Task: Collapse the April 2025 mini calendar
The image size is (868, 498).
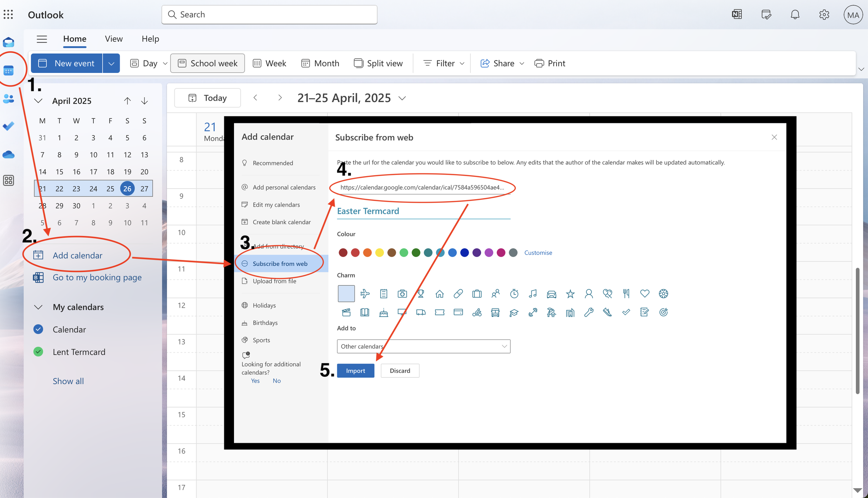Action: [x=38, y=101]
